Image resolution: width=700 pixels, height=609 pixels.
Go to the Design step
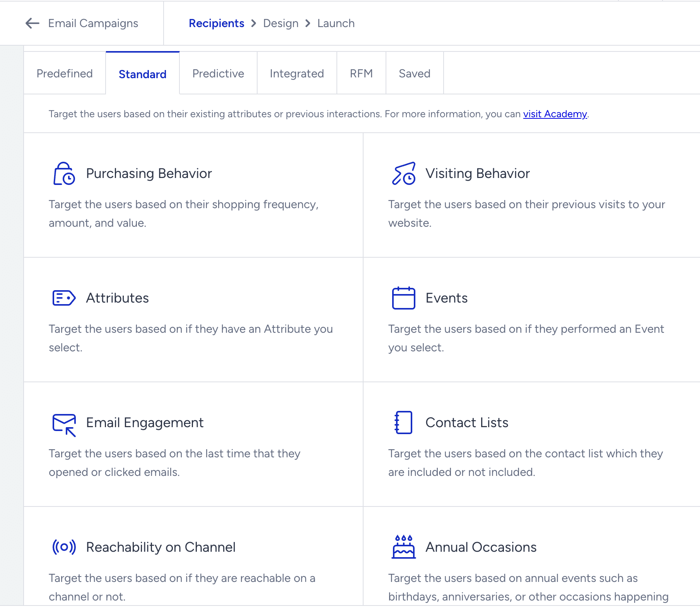tap(280, 23)
